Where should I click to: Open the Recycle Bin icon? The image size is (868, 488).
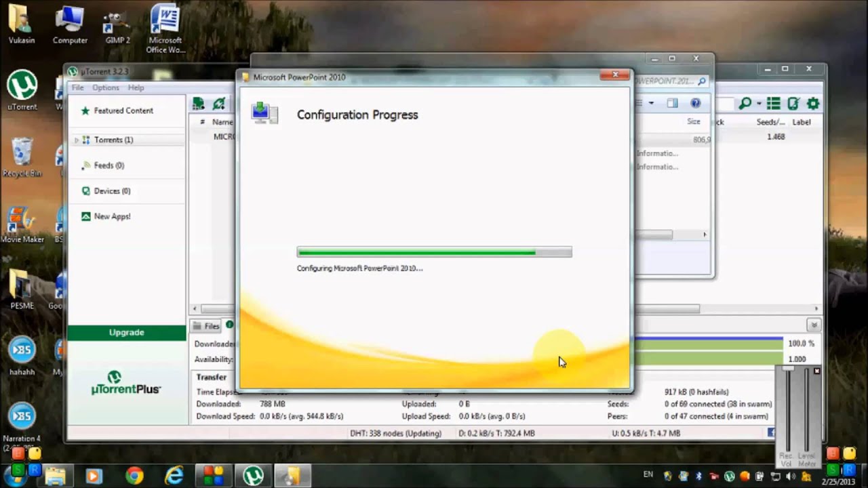click(x=22, y=157)
